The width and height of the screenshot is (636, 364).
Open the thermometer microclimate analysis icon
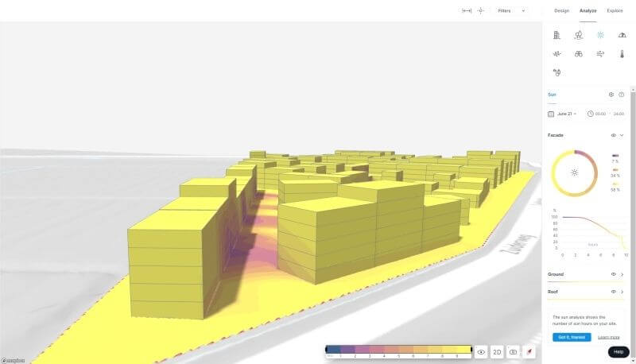pos(622,54)
